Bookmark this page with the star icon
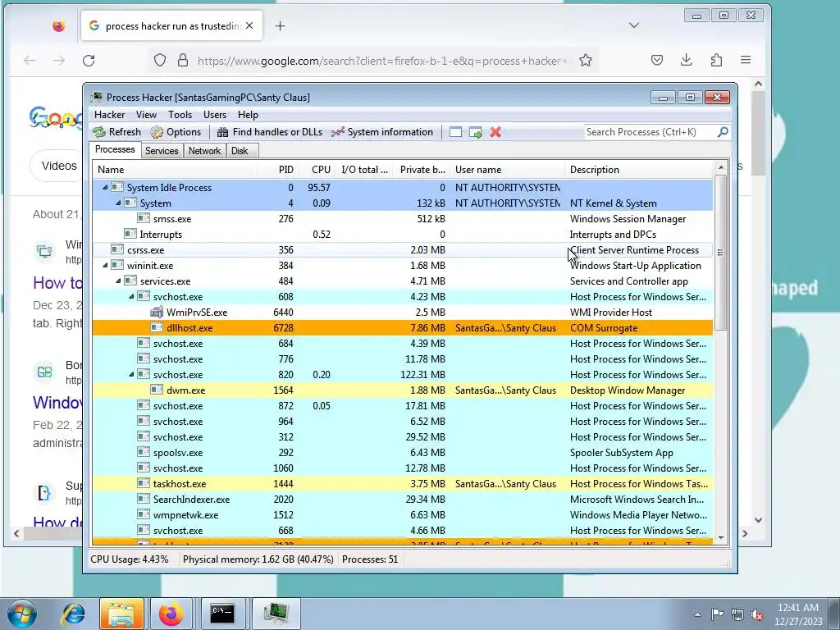The height and width of the screenshot is (630, 840). (586, 61)
